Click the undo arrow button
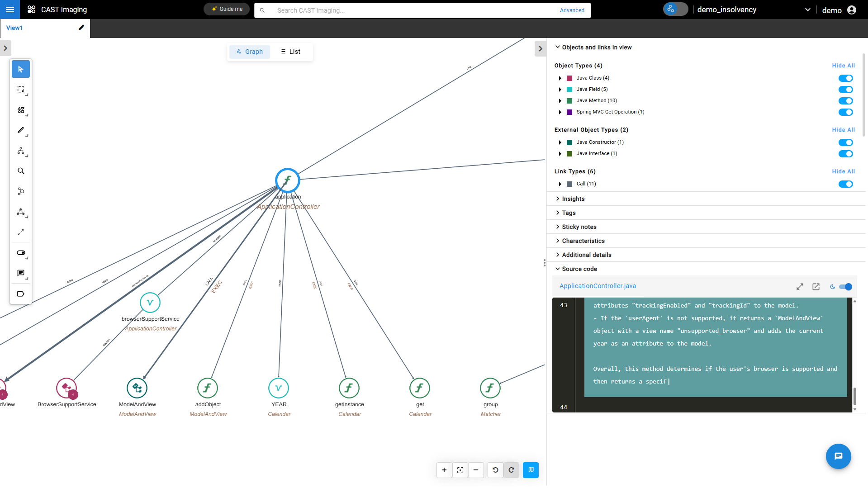This screenshot has height=488, width=868. 495,470
